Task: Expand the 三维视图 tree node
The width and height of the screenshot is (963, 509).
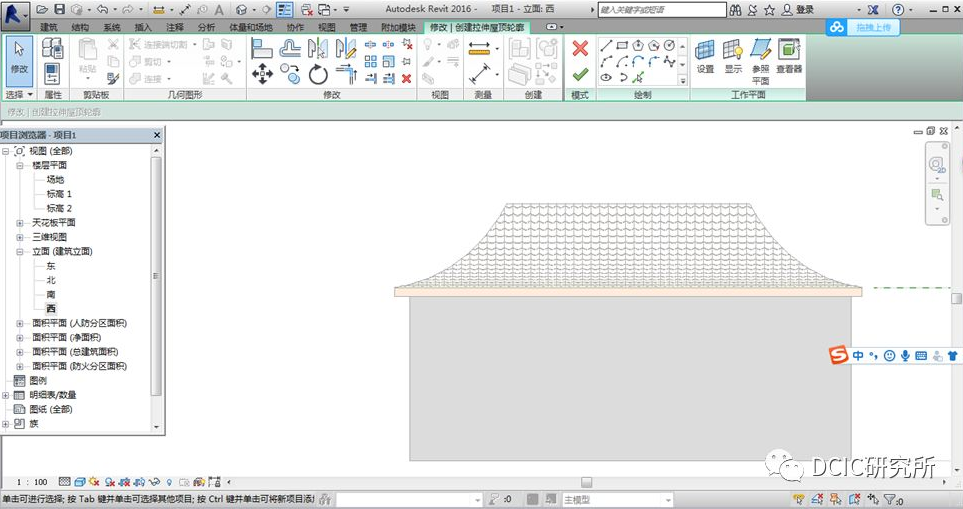Action: 20,238
